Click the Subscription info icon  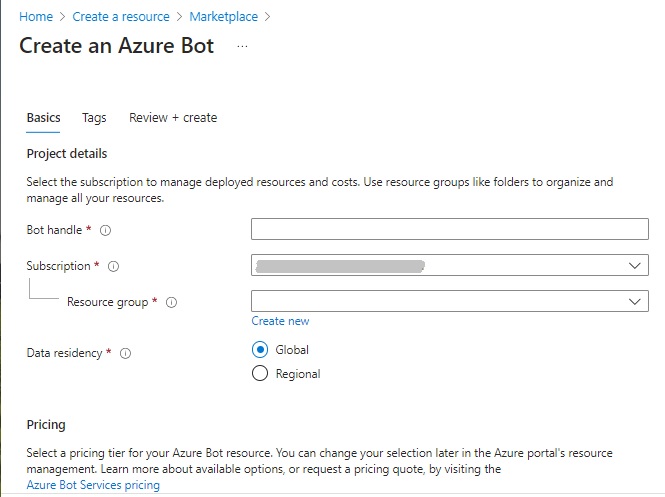113,267
